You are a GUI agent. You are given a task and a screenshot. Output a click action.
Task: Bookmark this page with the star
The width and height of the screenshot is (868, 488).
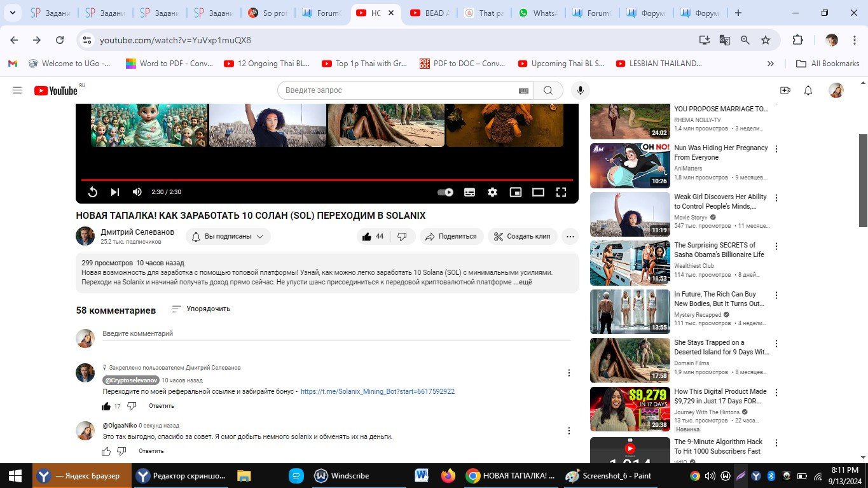(x=766, y=40)
